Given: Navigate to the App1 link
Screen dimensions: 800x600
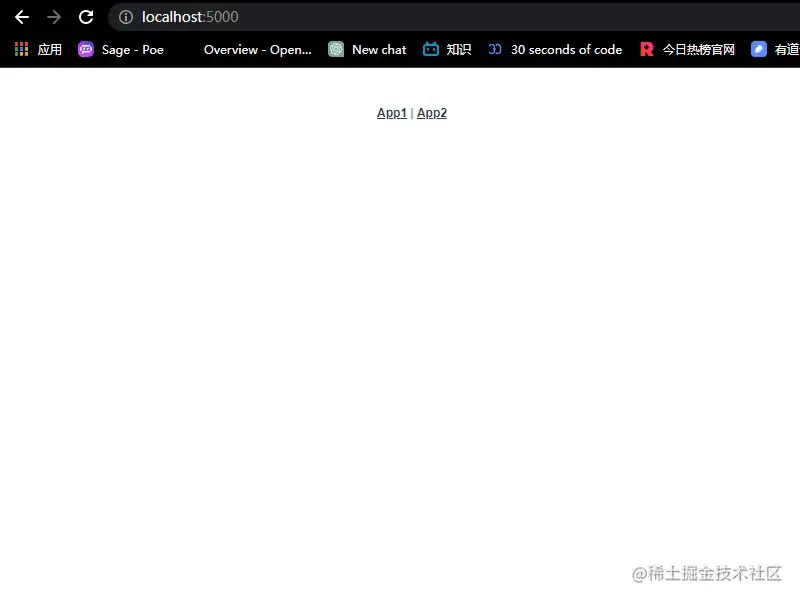Looking at the screenshot, I should point(392,113).
